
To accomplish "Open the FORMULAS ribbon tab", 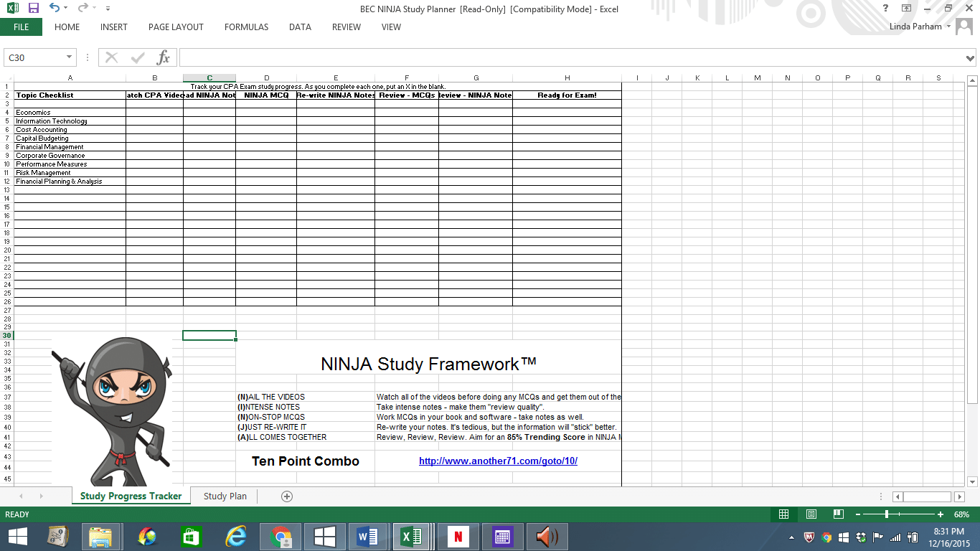I will (246, 27).
